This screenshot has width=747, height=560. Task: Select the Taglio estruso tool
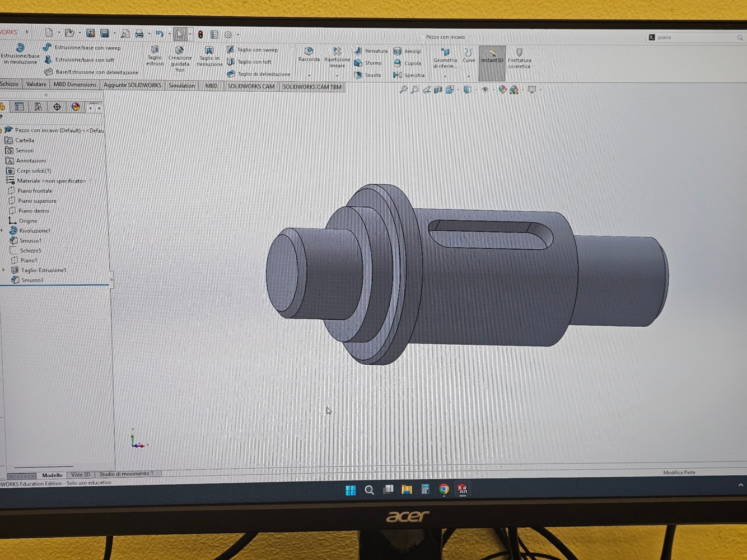[x=155, y=56]
